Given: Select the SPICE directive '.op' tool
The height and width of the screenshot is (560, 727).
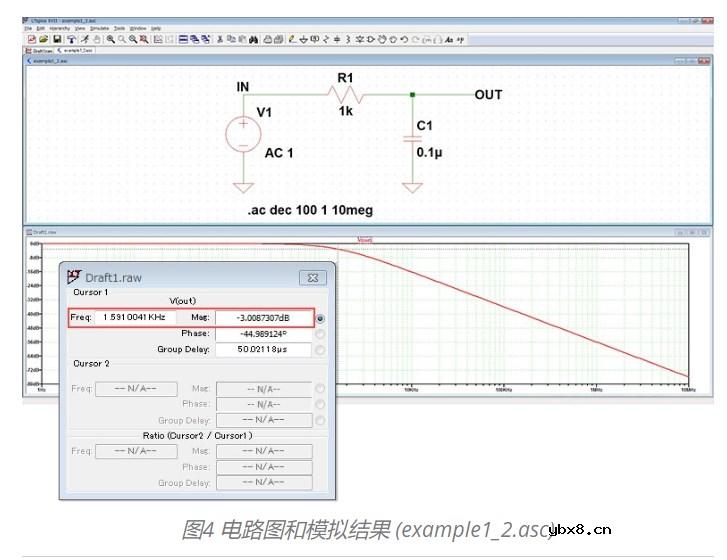Looking at the screenshot, I should pos(460,40).
